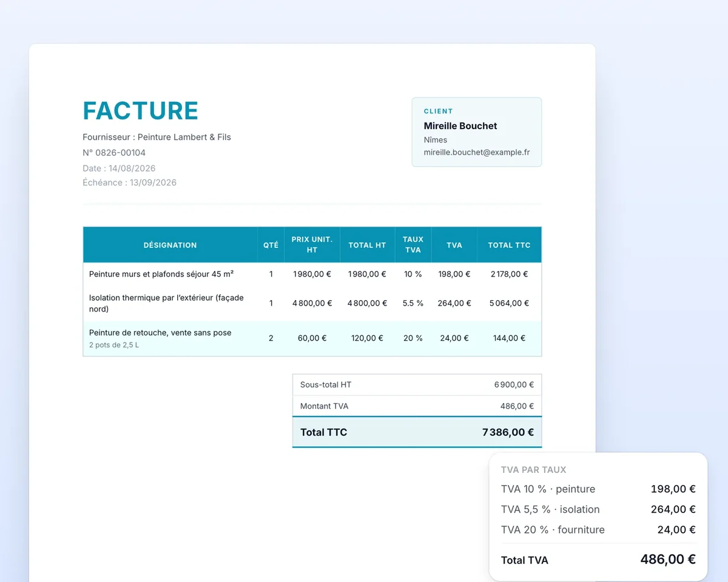Select the supplier line 'Peinture Lambert & Fils'
Screen dimensions: 728x582
[157, 137]
